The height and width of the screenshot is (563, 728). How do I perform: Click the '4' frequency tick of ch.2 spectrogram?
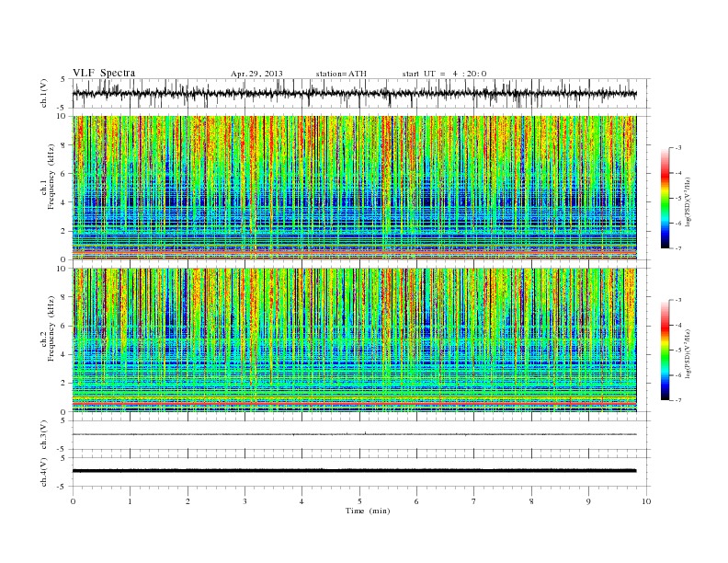point(64,354)
